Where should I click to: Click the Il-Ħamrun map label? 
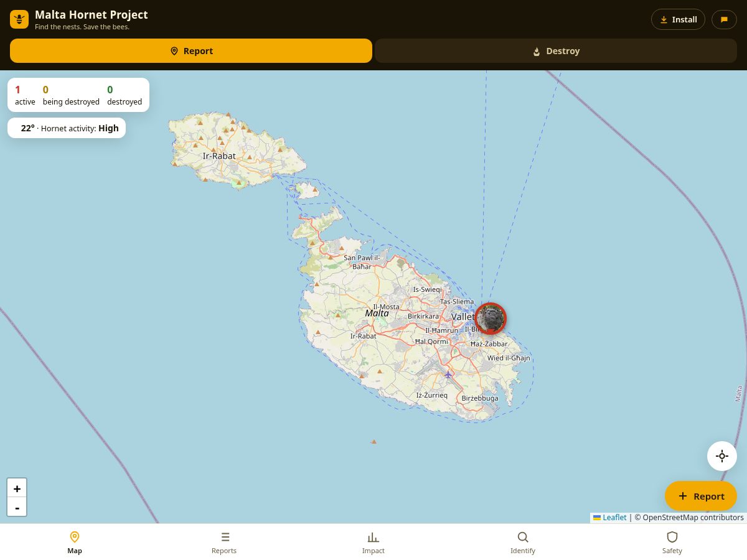click(441, 330)
